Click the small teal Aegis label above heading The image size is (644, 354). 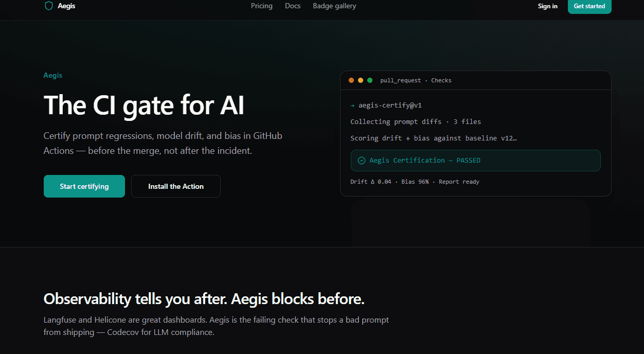coord(53,75)
